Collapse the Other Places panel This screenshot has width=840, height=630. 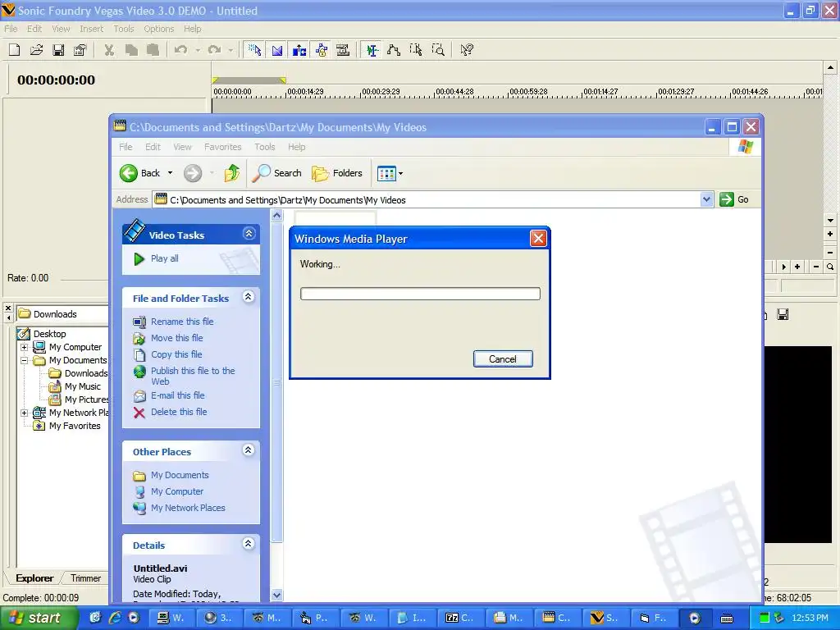tap(248, 450)
